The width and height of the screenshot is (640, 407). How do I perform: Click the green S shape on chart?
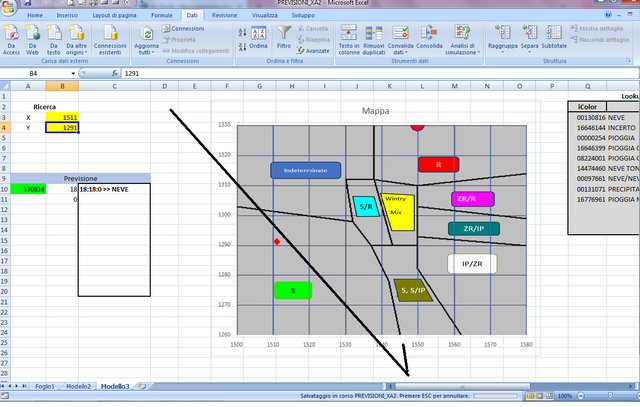(x=293, y=290)
